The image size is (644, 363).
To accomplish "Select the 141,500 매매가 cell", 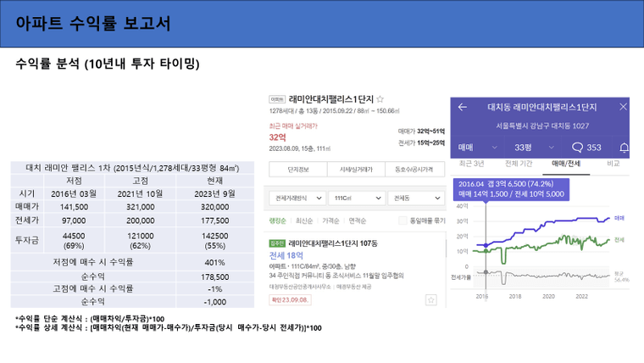I will [74, 207].
